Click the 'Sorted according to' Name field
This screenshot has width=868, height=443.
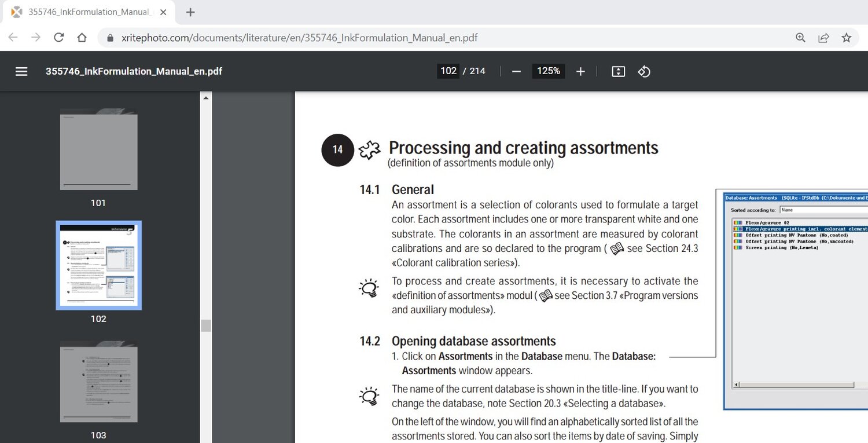click(x=823, y=210)
